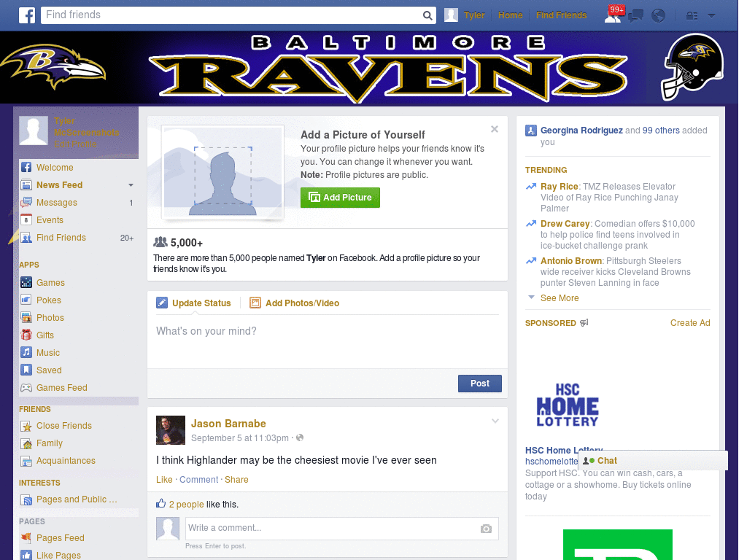Click the What's on your mind field
This screenshot has height=560, width=747.
pyautogui.click(x=328, y=341)
